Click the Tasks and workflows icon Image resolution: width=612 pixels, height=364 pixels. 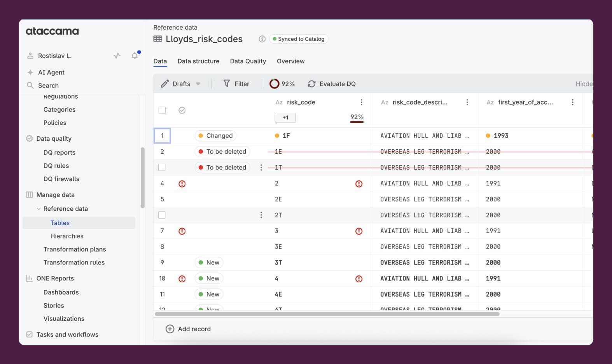coord(29,334)
